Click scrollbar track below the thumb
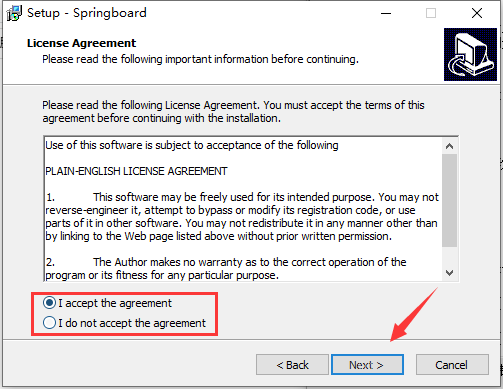Viewport: 503px width, 389px height. tap(449, 257)
